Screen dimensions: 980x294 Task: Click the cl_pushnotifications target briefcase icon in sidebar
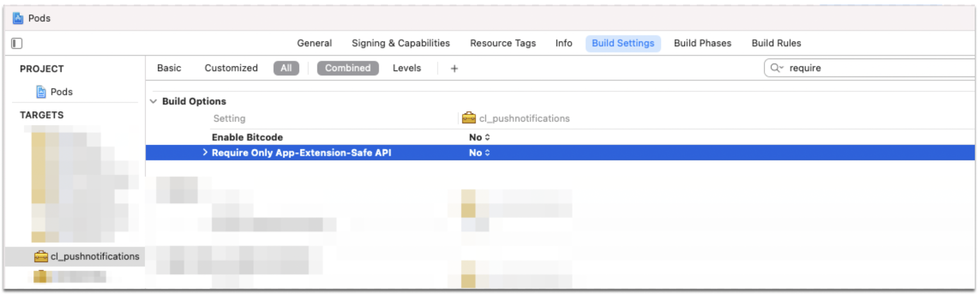coord(41,257)
